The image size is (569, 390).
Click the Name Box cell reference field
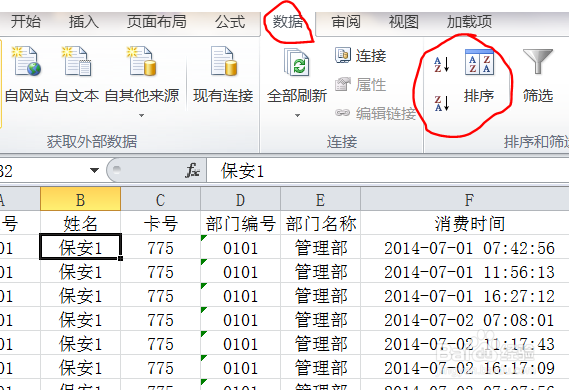(x=44, y=171)
